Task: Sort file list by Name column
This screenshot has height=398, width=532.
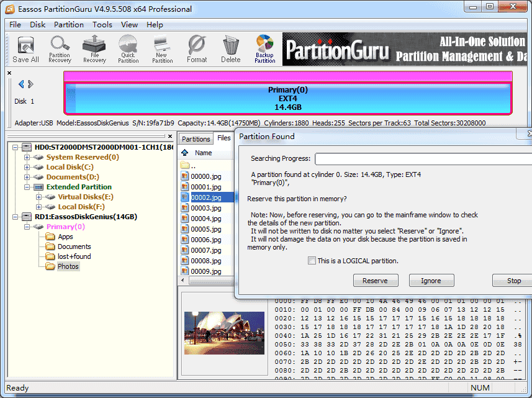Action: 203,153
